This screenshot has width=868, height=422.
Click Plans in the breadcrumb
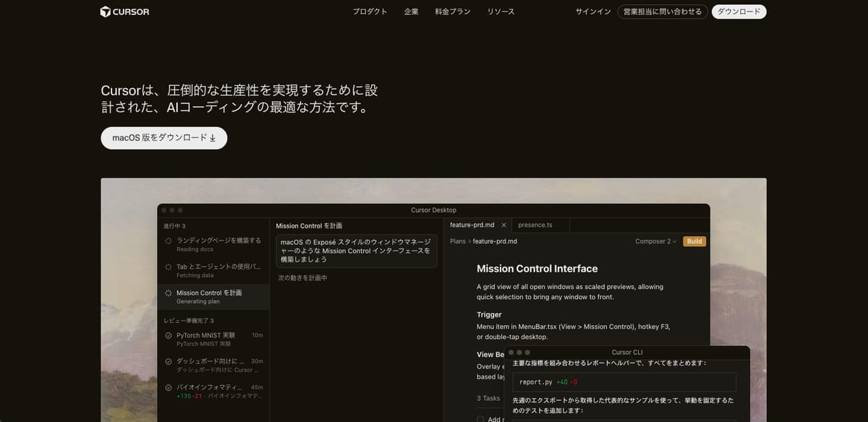pos(458,241)
